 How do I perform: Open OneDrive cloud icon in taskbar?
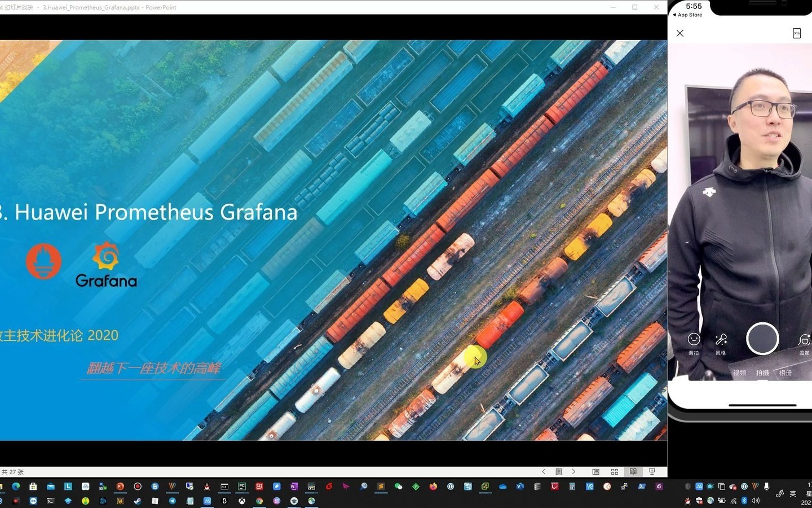502,486
